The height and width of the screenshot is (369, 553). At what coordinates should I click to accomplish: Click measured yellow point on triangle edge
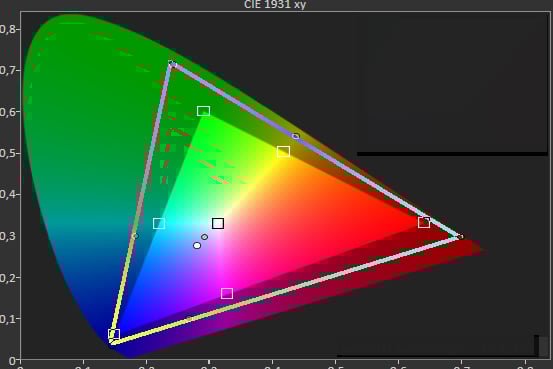296,136
